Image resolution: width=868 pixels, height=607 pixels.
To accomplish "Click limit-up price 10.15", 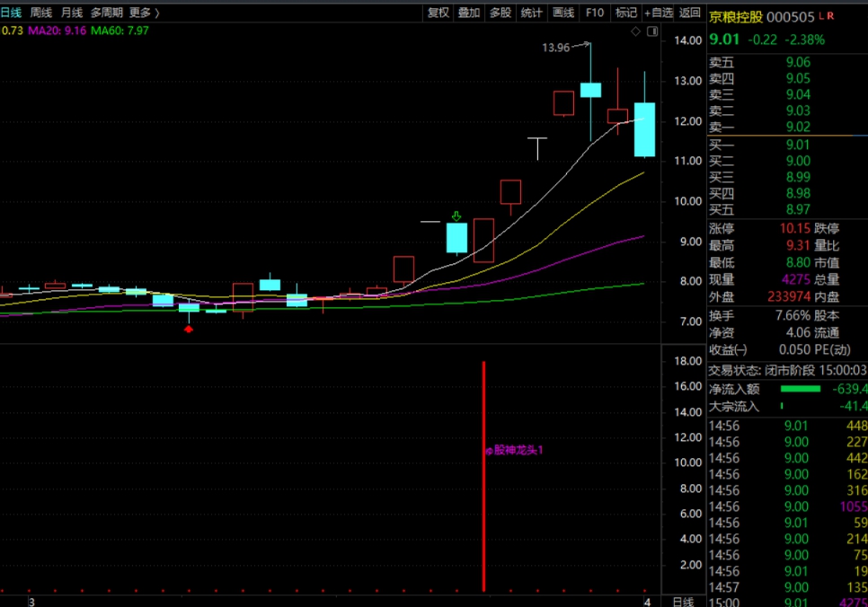I will pyautogui.click(x=795, y=228).
